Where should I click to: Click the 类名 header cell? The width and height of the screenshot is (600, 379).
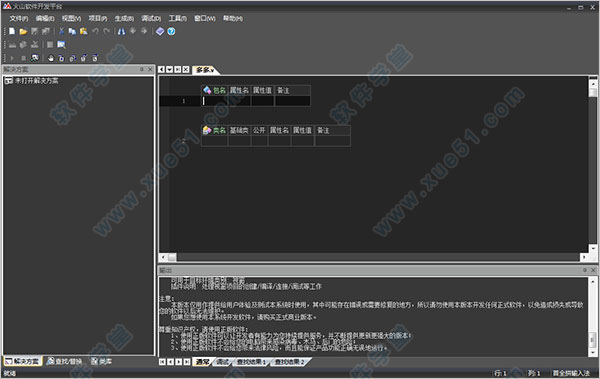click(215, 131)
